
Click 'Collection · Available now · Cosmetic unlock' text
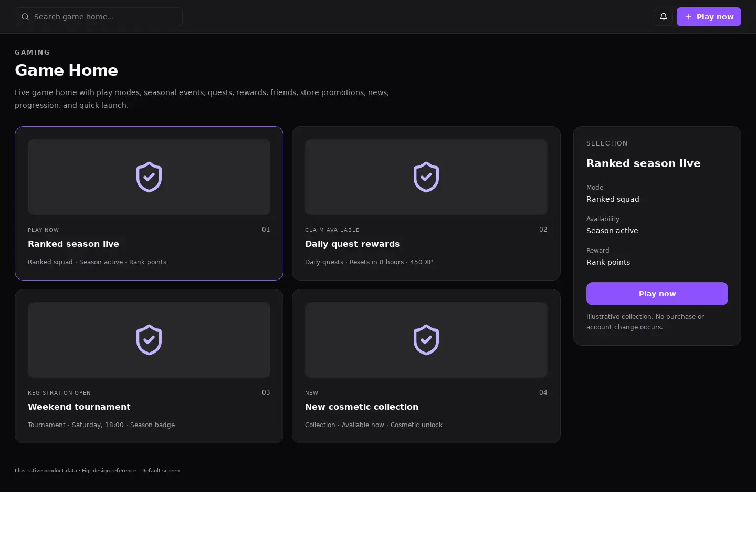[374, 425]
